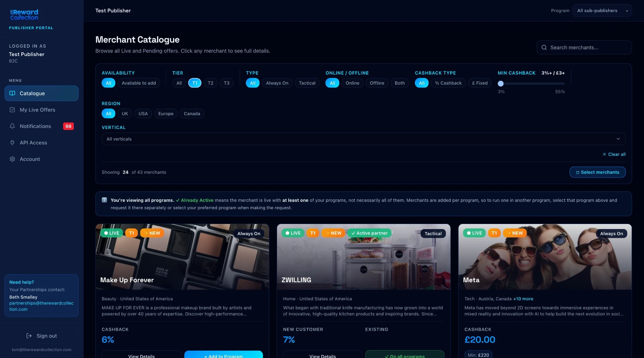Viewport: 644px width, 358px height.
Task: Click the chevron in vertical dropdown
Action: tap(618, 139)
